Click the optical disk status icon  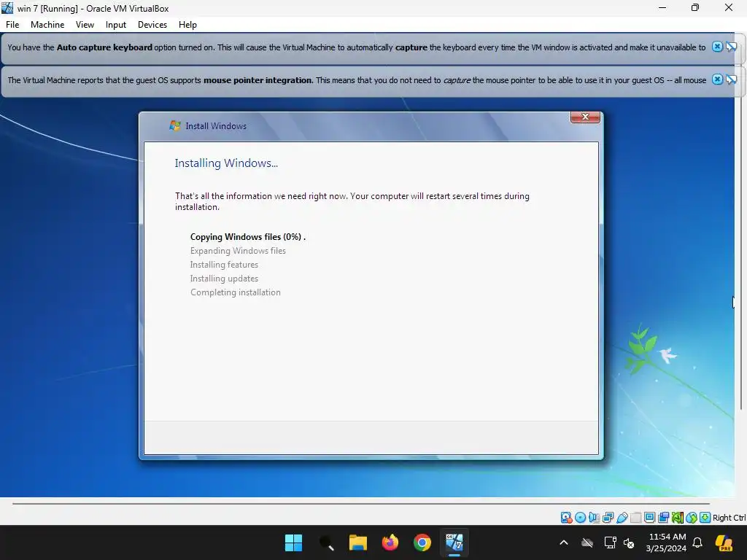[580, 517]
